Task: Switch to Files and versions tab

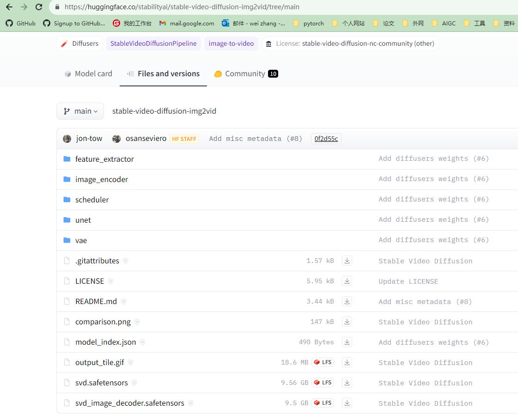Action: click(163, 73)
